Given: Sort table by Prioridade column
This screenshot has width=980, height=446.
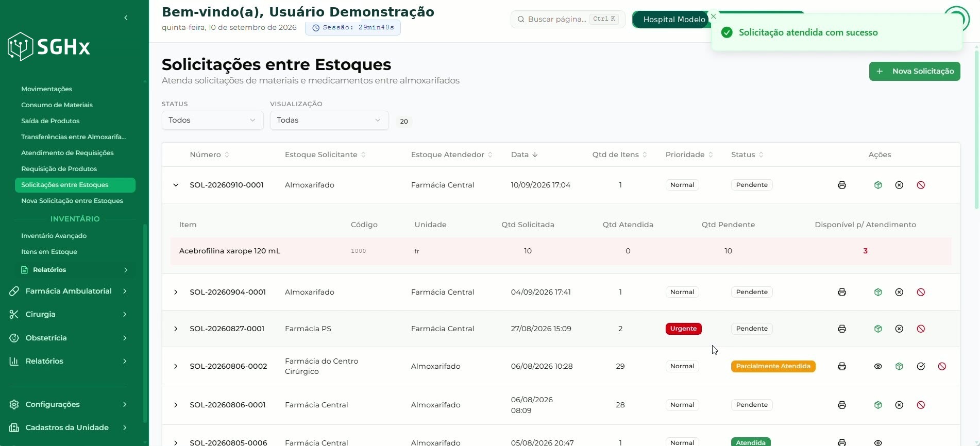Looking at the screenshot, I should (x=689, y=155).
